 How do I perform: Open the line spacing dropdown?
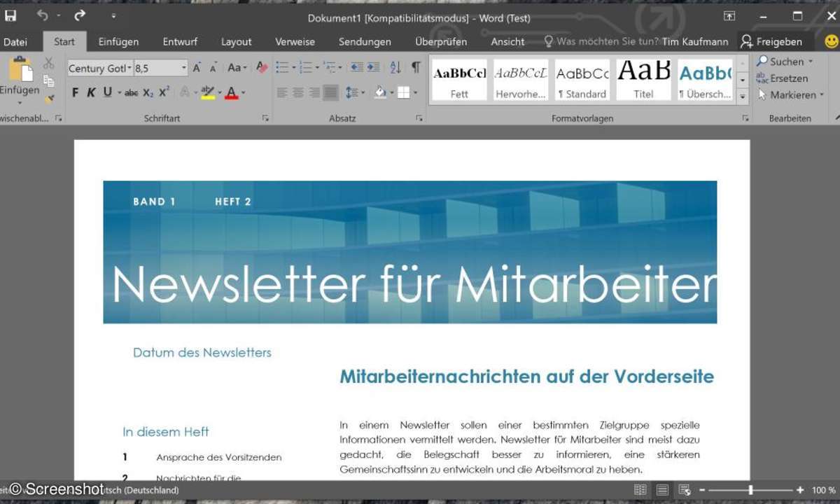click(355, 92)
